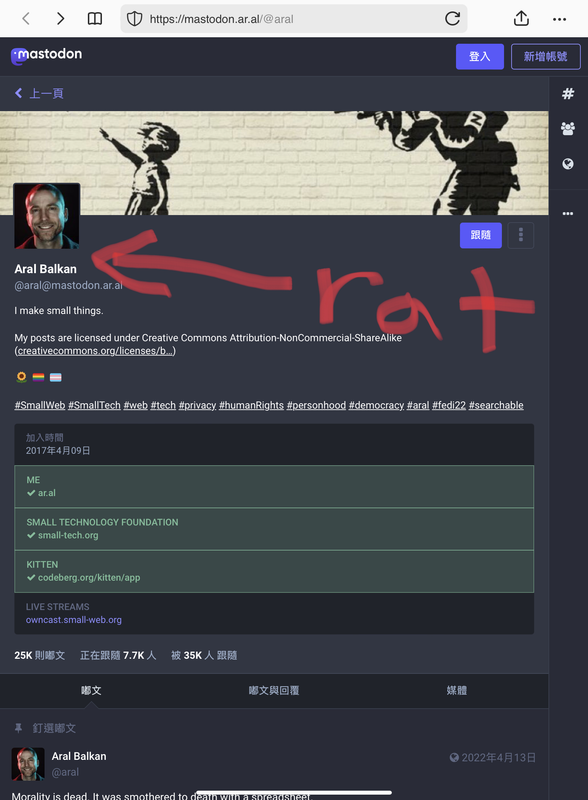Click the rainbow flag emoji in bio

38,377
